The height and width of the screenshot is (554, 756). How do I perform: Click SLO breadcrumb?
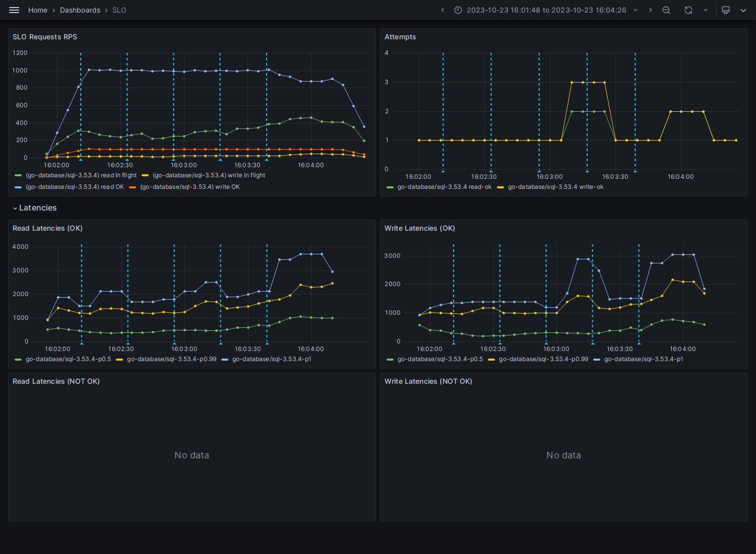coord(119,10)
